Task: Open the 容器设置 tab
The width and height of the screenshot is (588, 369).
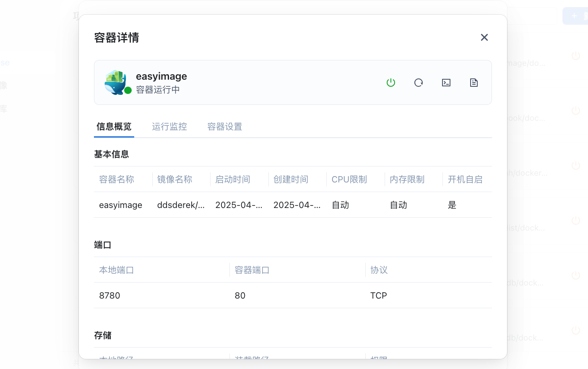Action: tap(225, 127)
